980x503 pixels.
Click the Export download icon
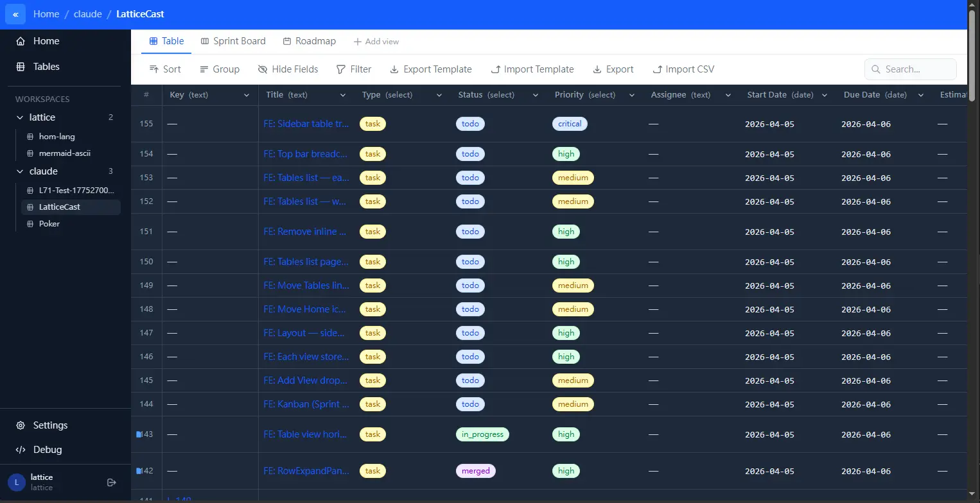click(x=597, y=69)
